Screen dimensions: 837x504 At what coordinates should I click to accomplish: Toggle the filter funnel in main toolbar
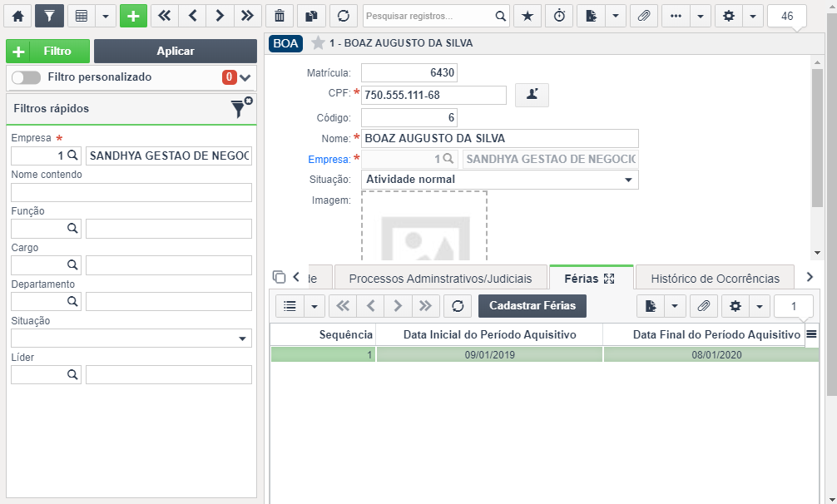coord(49,16)
